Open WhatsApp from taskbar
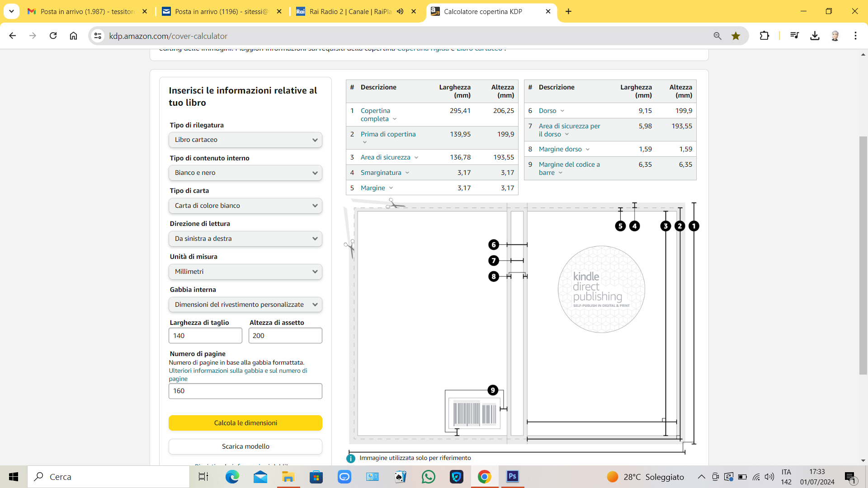This screenshot has width=868, height=488. coord(428,477)
